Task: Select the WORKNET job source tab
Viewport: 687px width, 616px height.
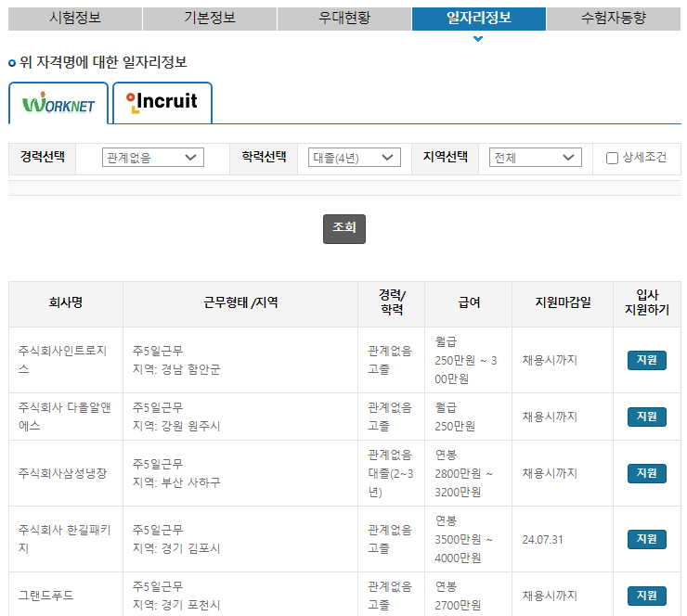Action: pyautogui.click(x=58, y=103)
